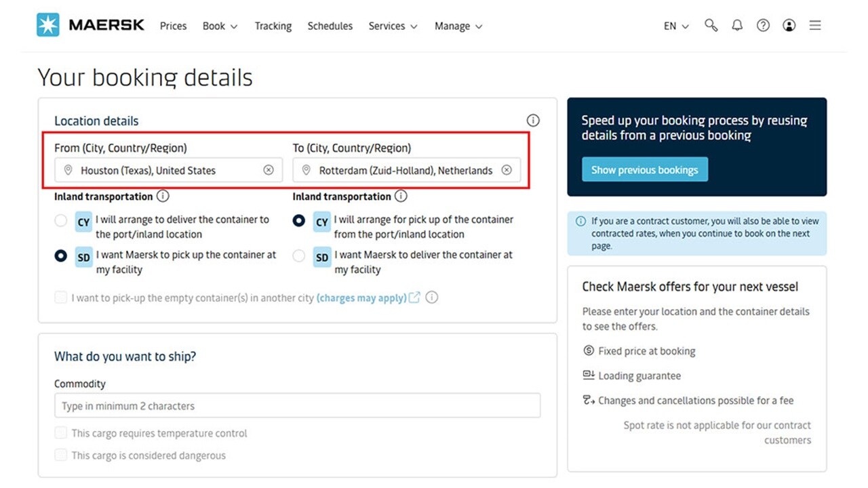Click the Maersk star logo
Image resolution: width=868 pixels, height=488 pixels.
(48, 24)
